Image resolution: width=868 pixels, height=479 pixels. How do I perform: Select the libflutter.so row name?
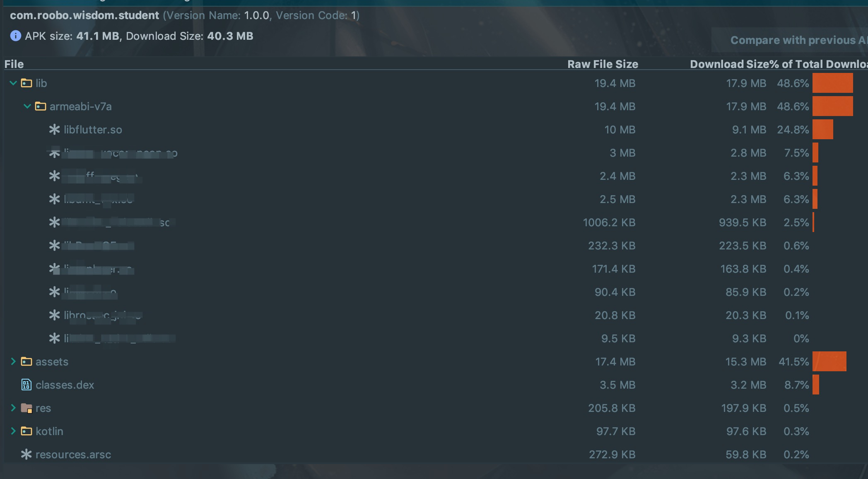tap(93, 130)
